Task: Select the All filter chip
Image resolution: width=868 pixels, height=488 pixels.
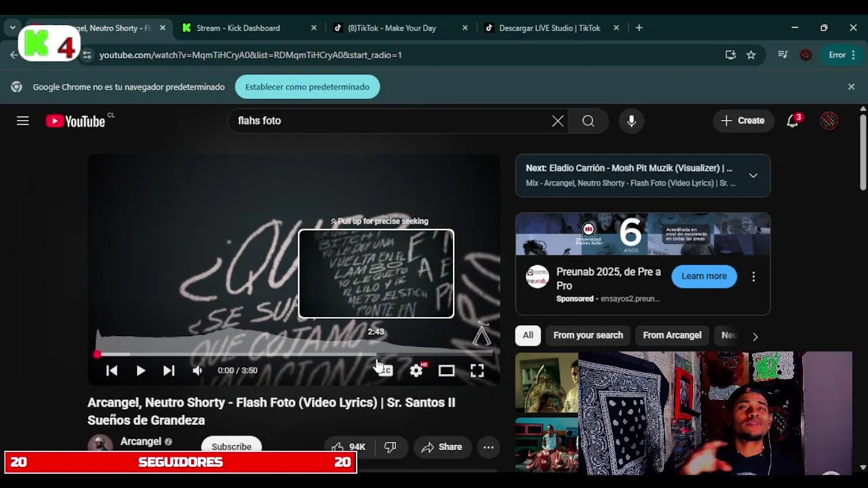Action: click(528, 335)
